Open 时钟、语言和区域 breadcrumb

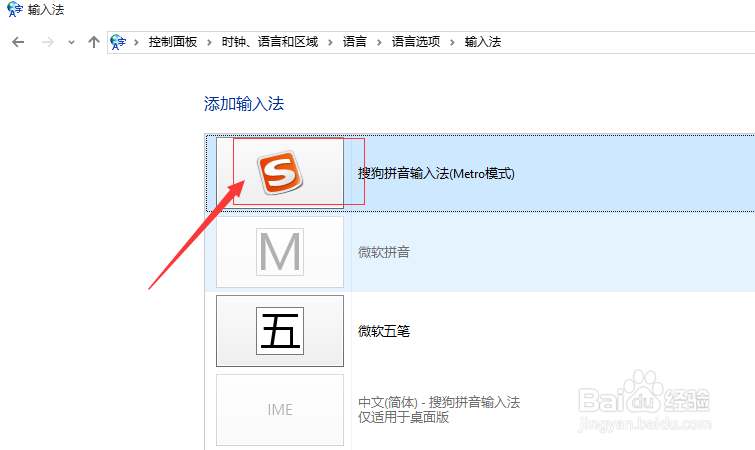click(x=270, y=42)
